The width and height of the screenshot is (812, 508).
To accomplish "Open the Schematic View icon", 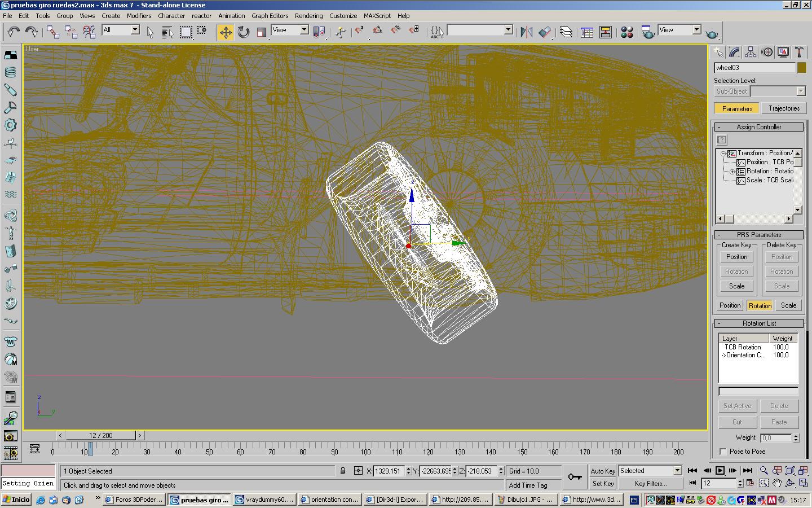I will pyautogui.click(x=605, y=32).
